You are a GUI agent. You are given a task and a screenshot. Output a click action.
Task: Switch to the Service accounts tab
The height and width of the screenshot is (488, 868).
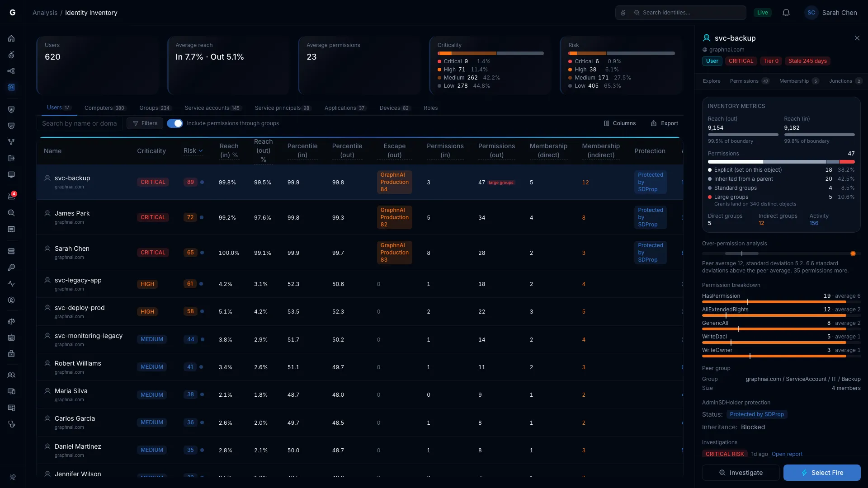point(213,108)
